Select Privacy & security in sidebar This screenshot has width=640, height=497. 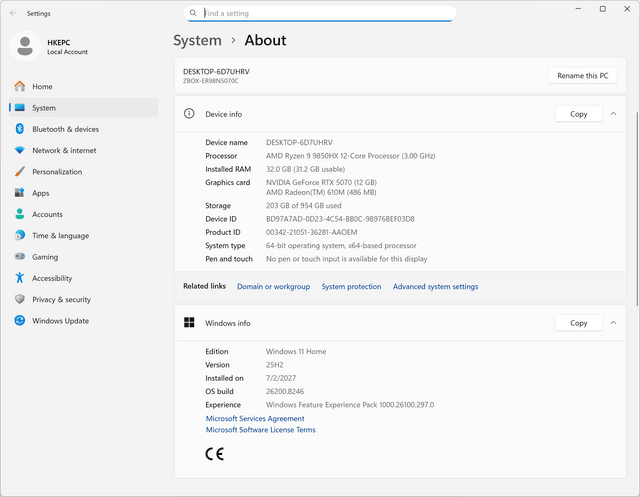click(83, 299)
